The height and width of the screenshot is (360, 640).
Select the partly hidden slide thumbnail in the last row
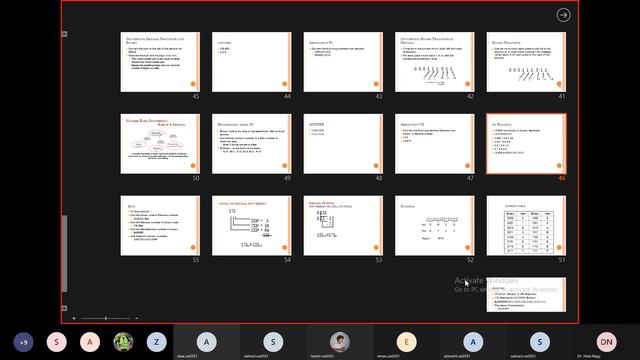pyautogui.click(x=526, y=295)
